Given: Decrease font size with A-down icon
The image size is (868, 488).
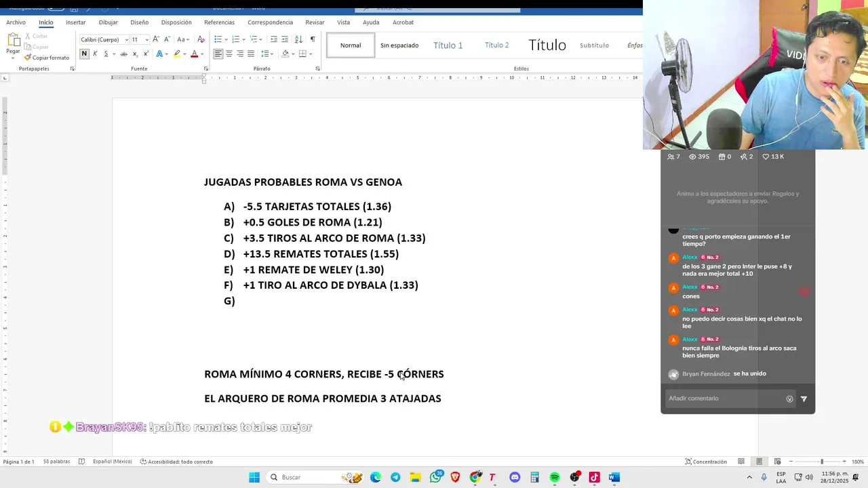Looking at the screenshot, I should [x=167, y=39].
